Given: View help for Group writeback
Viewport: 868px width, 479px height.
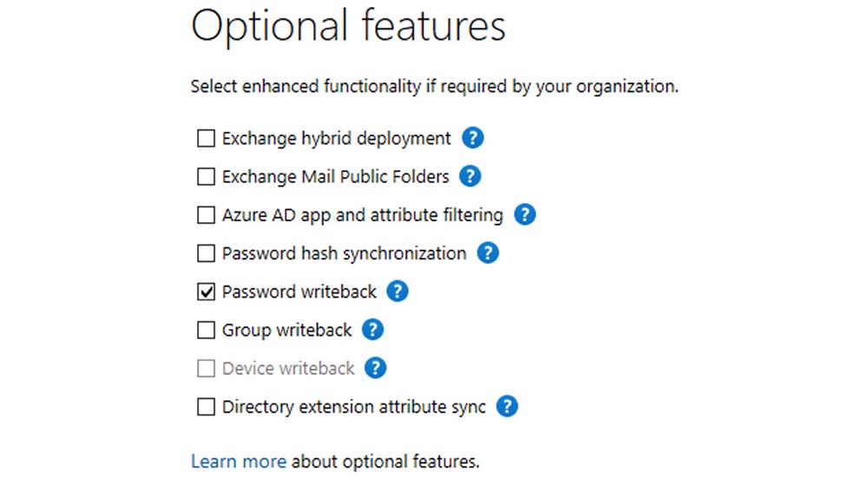Looking at the screenshot, I should (x=372, y=330).
